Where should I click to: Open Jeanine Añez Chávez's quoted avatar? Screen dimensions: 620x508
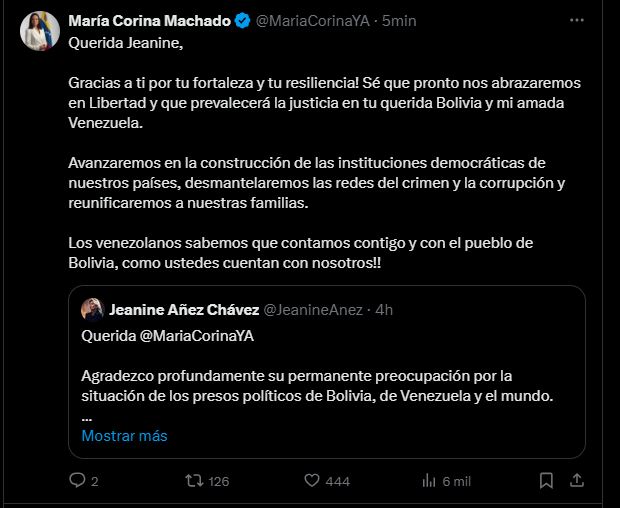pyautogui.click(x=94, y=309)
